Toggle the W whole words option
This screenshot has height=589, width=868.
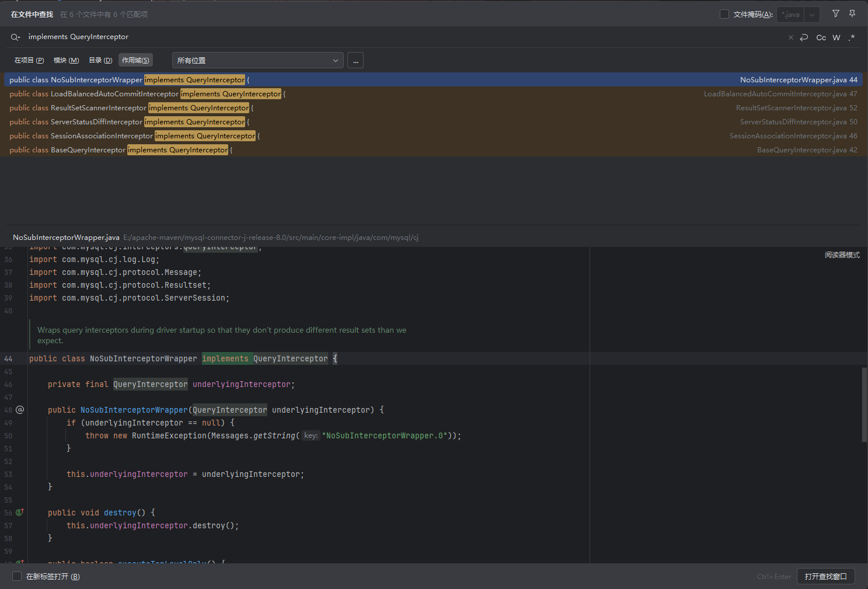click(x=836, y=37)
